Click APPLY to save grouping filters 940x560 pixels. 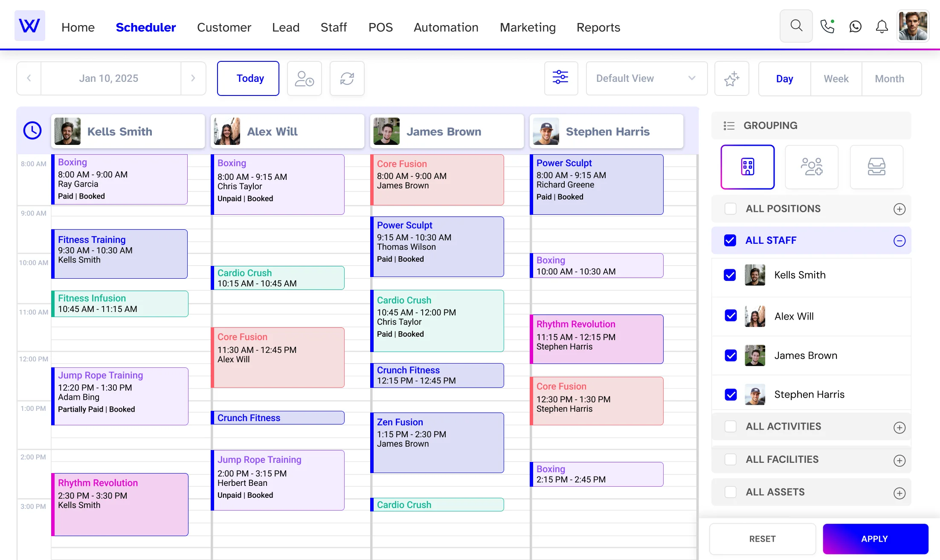click(x=875, y=539)
